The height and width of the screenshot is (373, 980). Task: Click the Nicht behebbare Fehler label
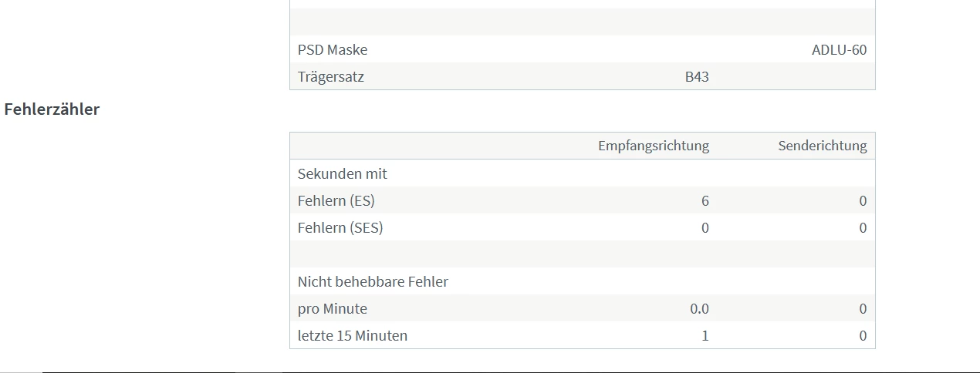pos(373,282)
